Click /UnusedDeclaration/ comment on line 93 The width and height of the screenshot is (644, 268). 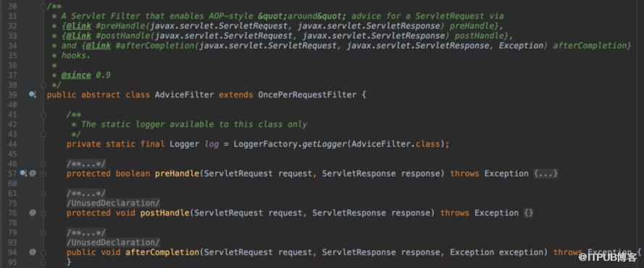(113, 242)
